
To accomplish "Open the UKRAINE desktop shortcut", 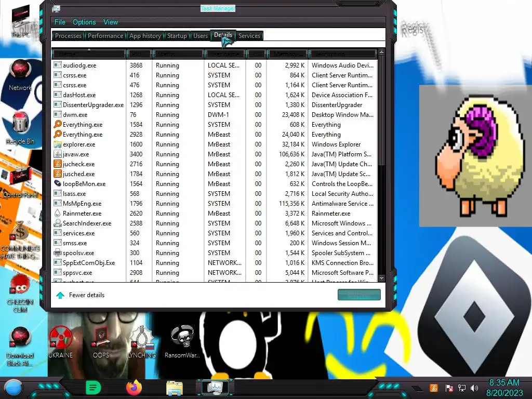I will pos(60,342).
